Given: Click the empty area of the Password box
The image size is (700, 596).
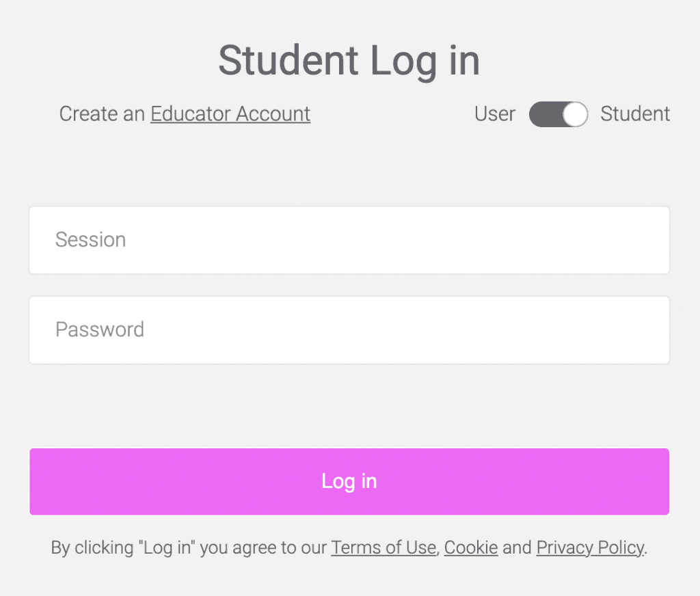Looking at the screenshot, I should coord(406,330).
